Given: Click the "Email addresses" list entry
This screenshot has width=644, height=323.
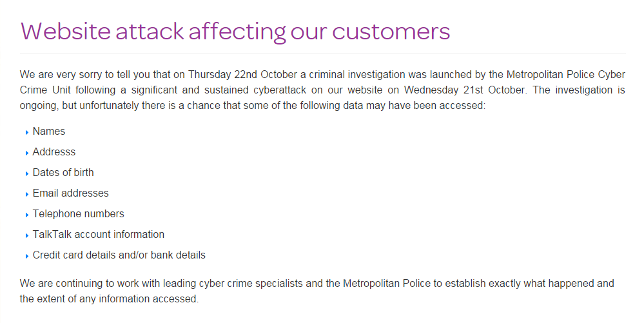Looking at the screenshot, I should click(x=71, y=193).
